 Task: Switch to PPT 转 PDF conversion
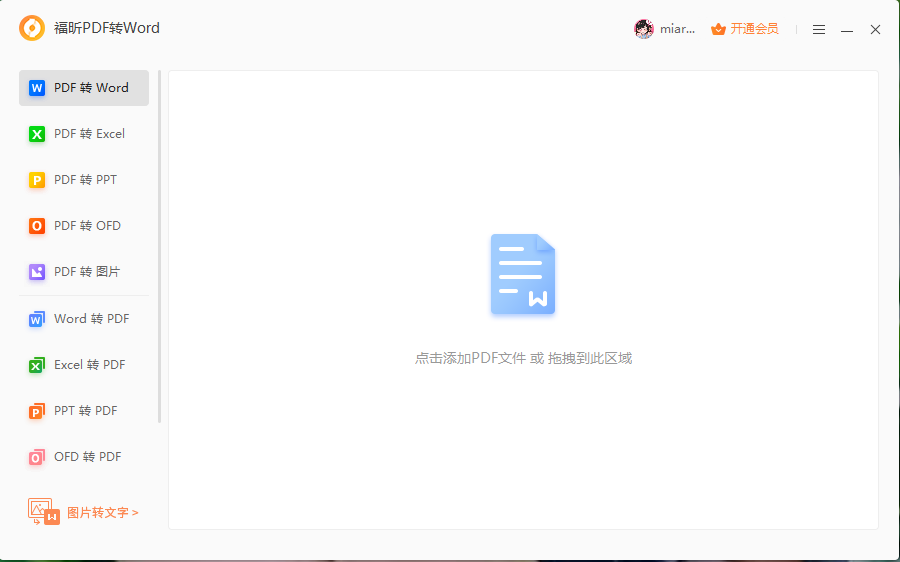coord(84,410)
